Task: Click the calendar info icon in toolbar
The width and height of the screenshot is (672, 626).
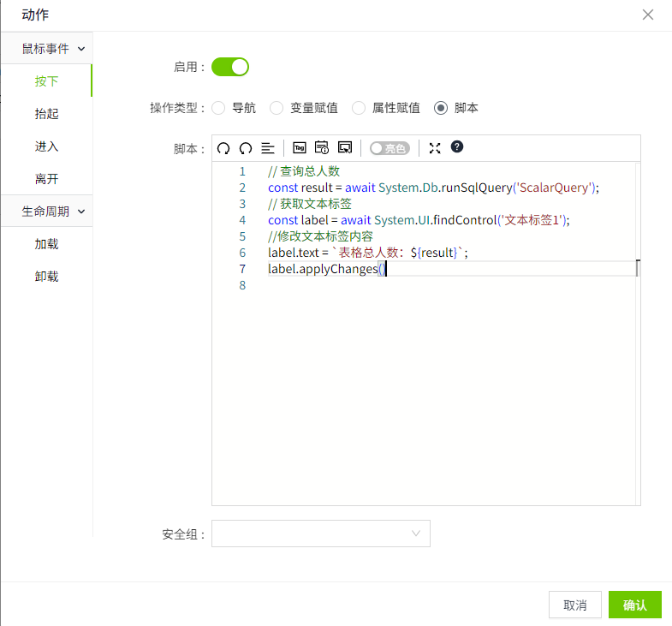Action: [322, 148]
